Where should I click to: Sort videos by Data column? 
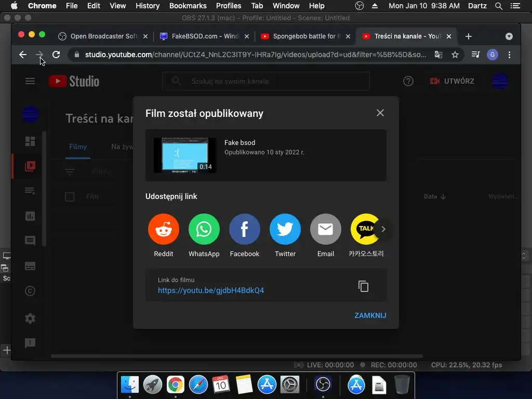pos(435,196)
